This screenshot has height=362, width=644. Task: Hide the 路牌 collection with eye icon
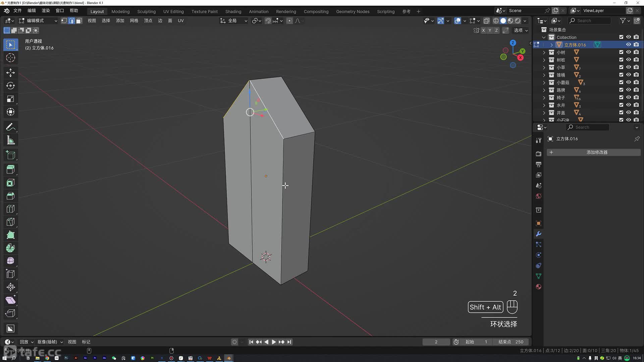(629, 90)
